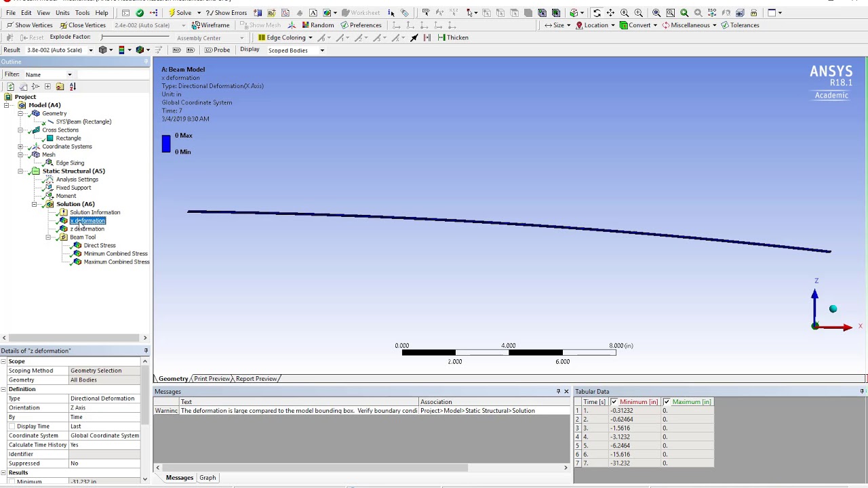Collapse the Model (A4) tree node
The image size is (868, 488).
click(6, 105)
